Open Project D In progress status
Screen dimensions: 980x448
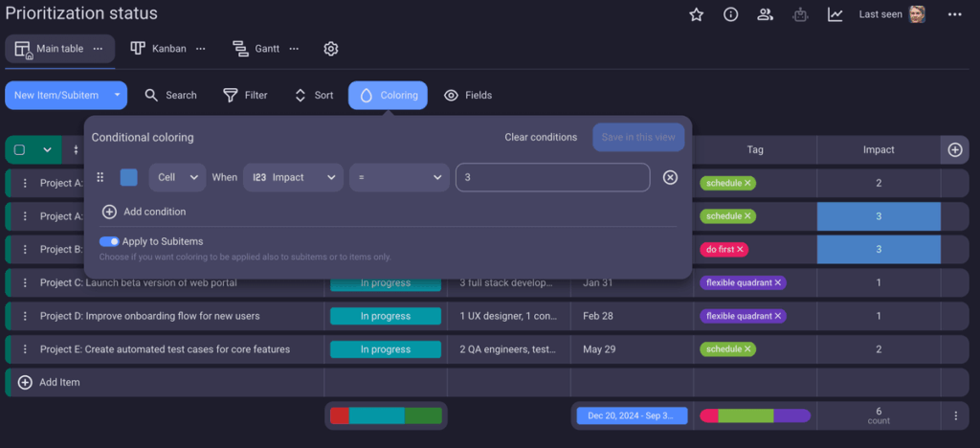point(386,316)
